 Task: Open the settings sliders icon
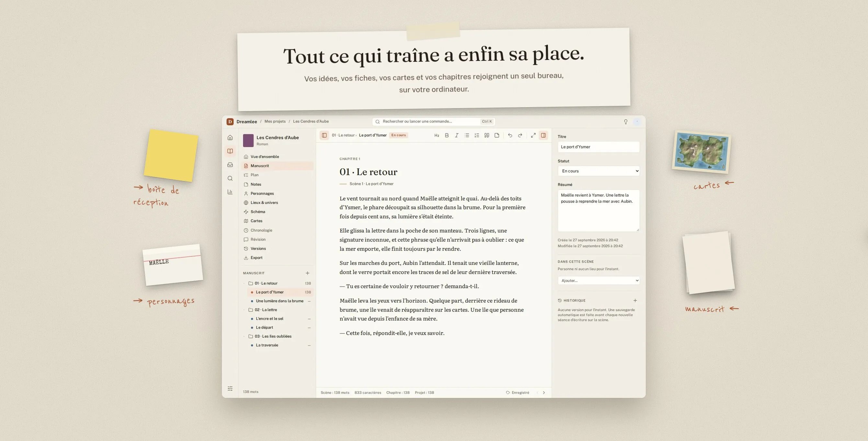(230, 389)
